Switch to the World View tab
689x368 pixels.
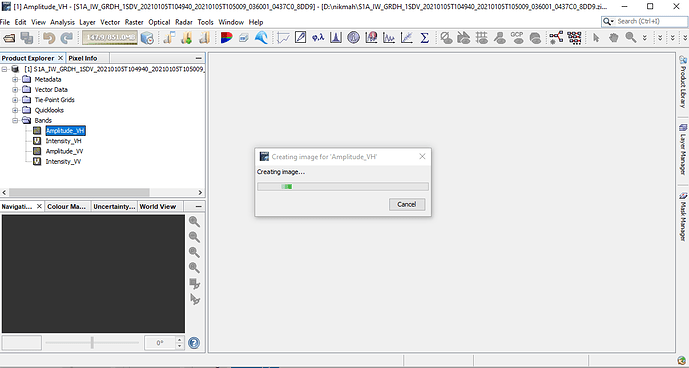(158, 207)
